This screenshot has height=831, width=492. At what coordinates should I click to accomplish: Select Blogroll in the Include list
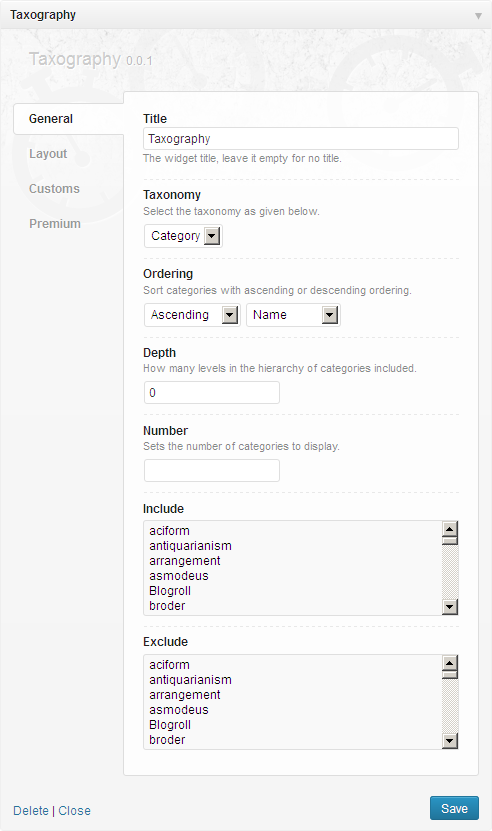click(x=170, y=591)
